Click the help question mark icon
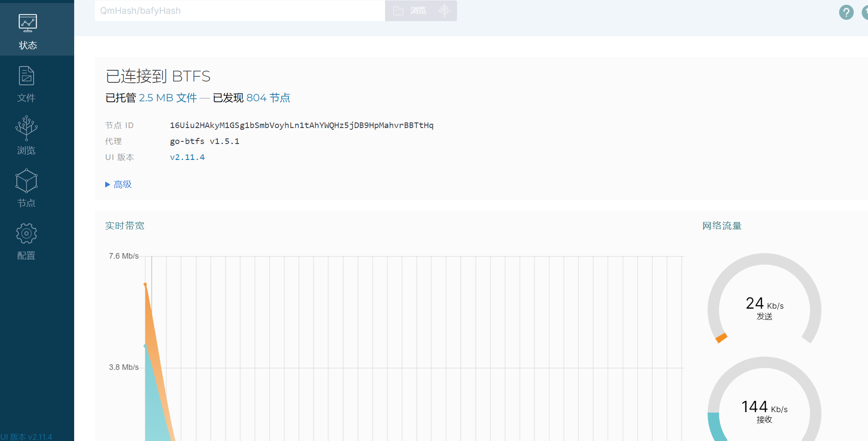Viewport: 868px width, 441px height. pyautogui.click(x=846, y=12)
